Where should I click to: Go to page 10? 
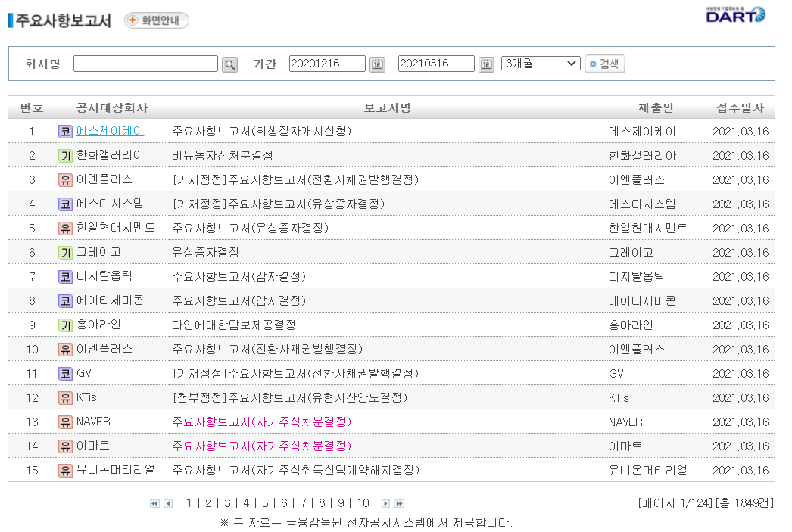(363, 503)
